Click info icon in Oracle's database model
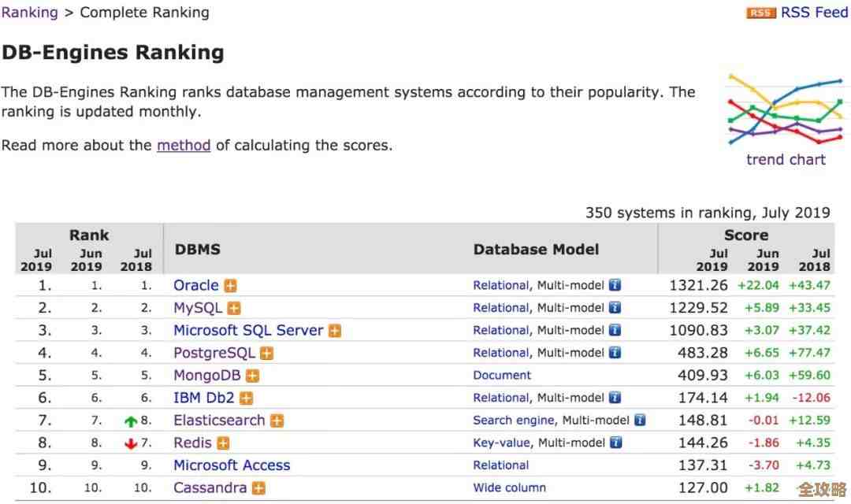Image resolution: width=851 pixels, height=504 pixels. click(615, 285)
